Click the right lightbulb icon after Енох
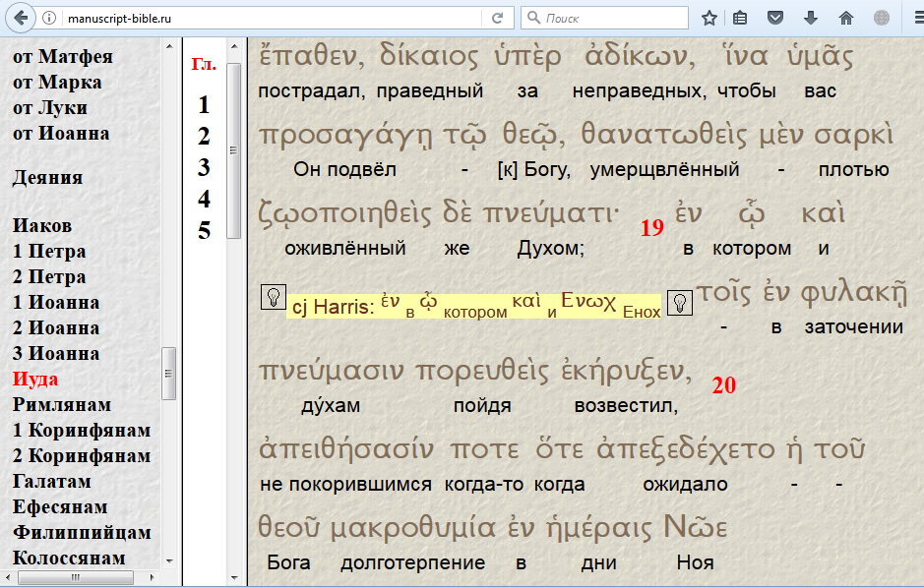Screen dimensions: 924x588 coord(678,304)
